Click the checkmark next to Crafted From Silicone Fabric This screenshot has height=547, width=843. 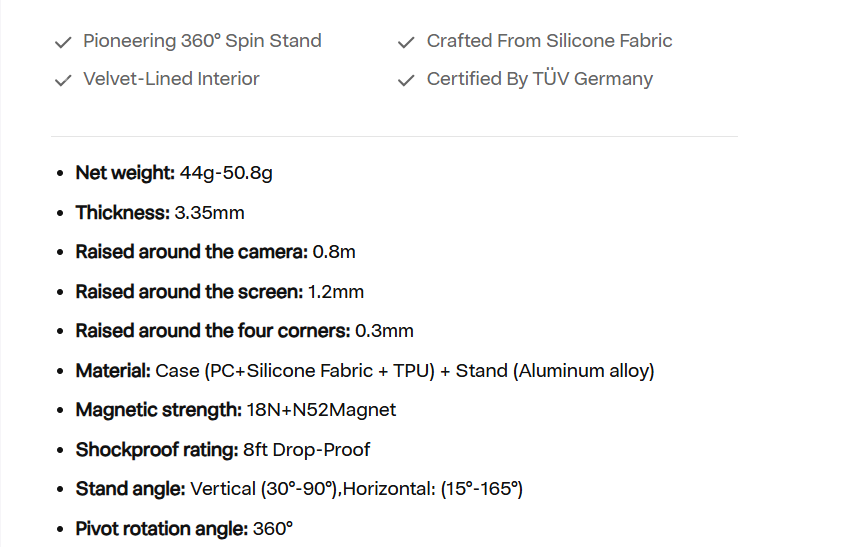[406, 42]
